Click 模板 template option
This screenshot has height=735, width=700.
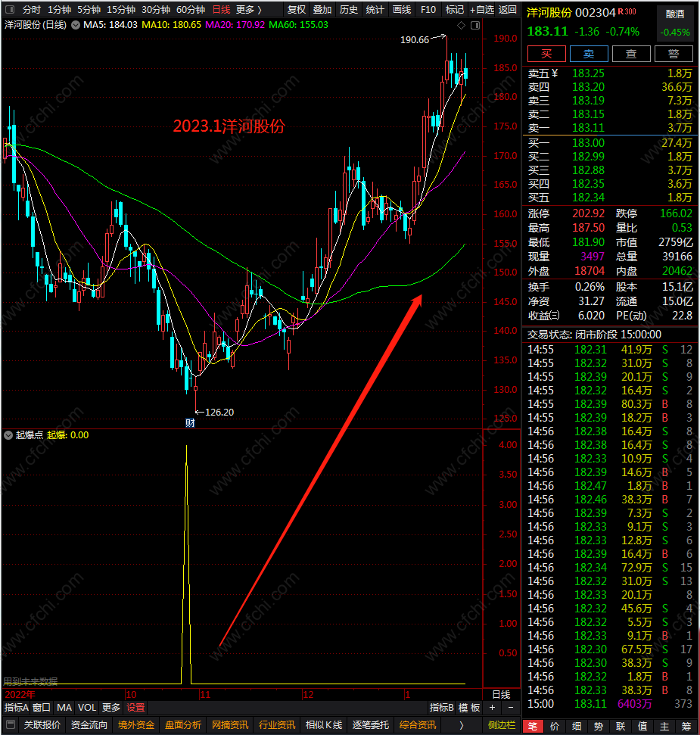pos(469,707)
